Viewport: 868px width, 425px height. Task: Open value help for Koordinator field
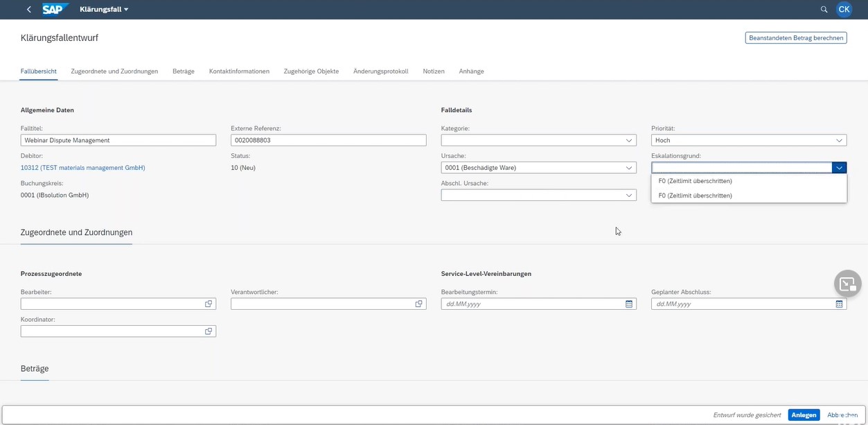(208, 331)
